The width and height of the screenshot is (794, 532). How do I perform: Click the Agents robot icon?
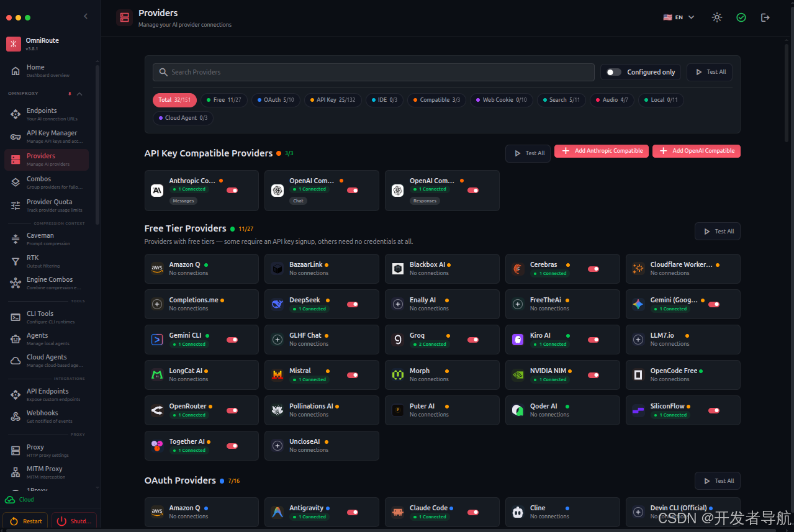[x=16, y=339]
